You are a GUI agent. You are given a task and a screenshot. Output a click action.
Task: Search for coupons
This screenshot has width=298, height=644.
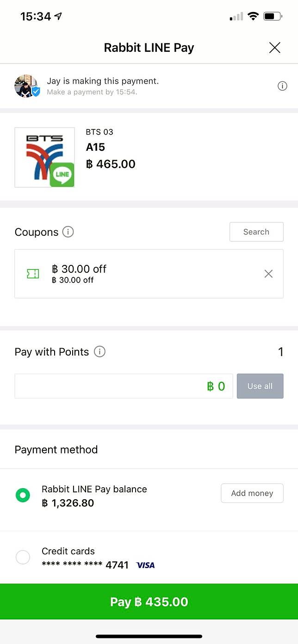256,232
